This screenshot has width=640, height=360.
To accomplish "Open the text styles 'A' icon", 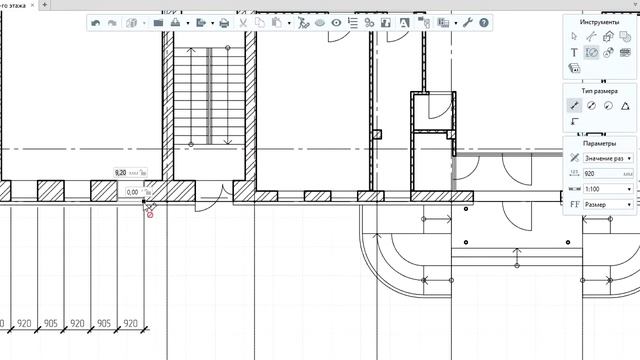I will [404, 23].
